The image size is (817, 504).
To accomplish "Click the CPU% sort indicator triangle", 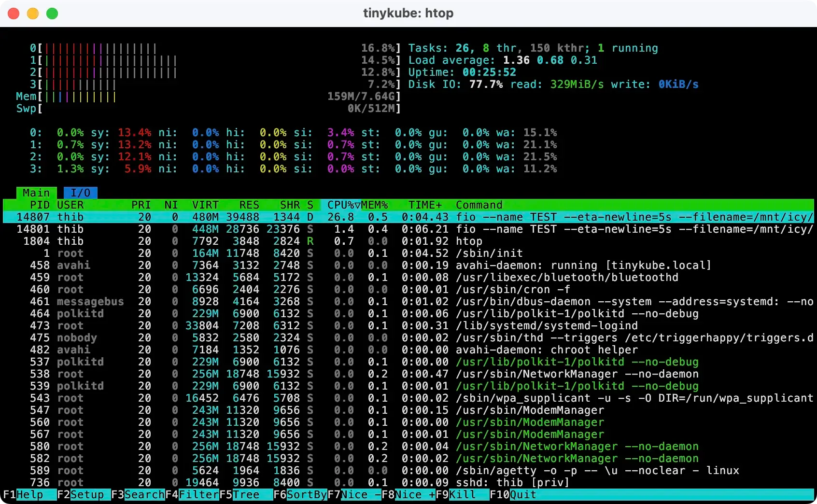I will (357, 205).
